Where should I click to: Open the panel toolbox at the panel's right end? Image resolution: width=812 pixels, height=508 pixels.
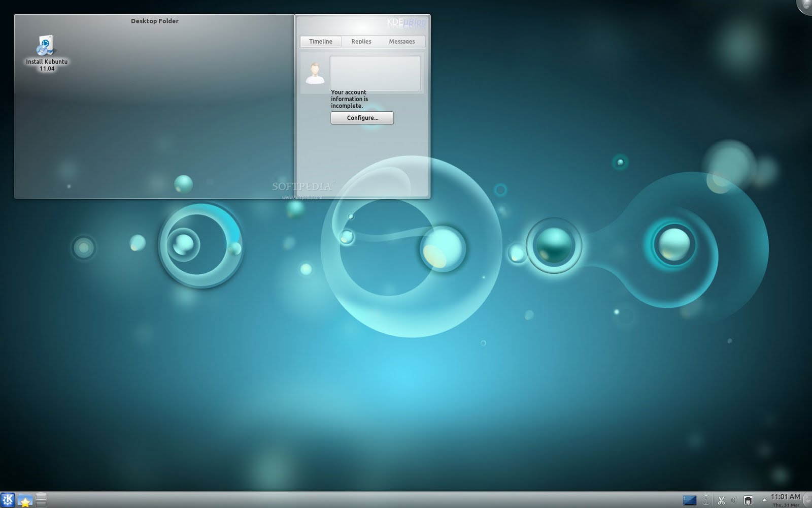click(808, 499)
